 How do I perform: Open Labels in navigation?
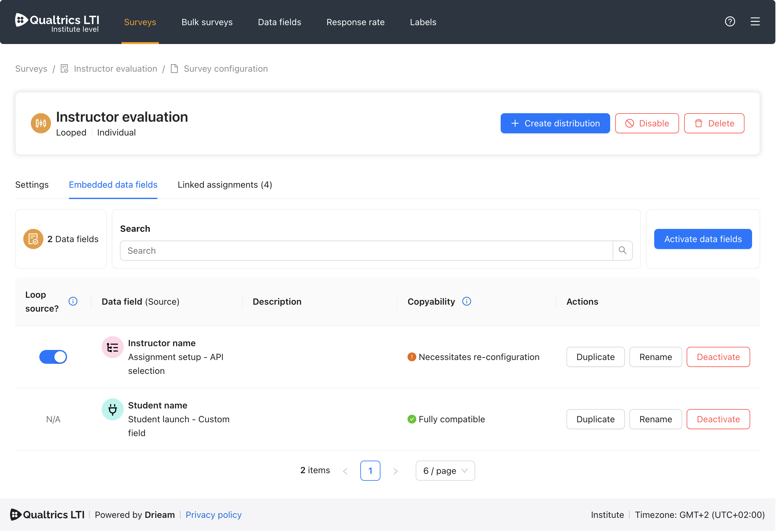pos(423,22)
